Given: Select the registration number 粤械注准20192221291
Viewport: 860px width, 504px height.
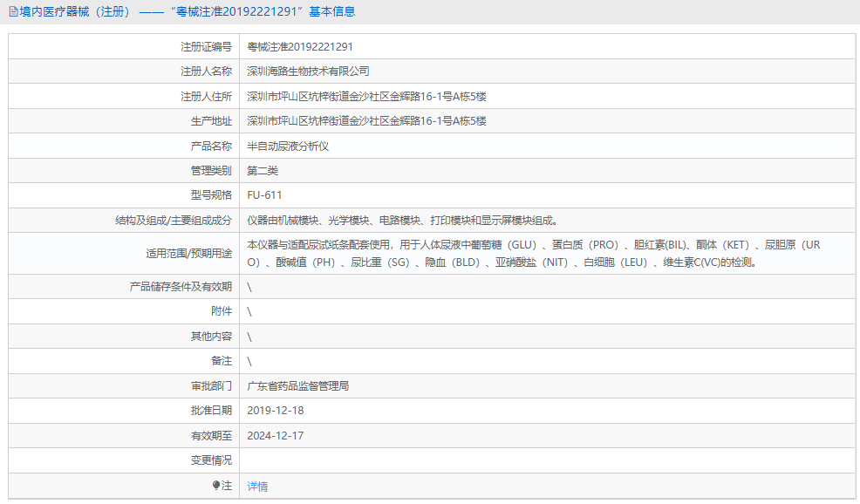Looking at the screenshot, I should coord(301,45).
